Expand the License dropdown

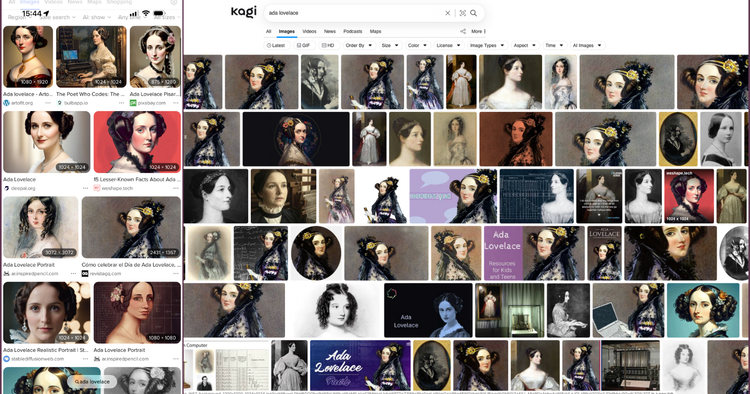pos(448,45)
